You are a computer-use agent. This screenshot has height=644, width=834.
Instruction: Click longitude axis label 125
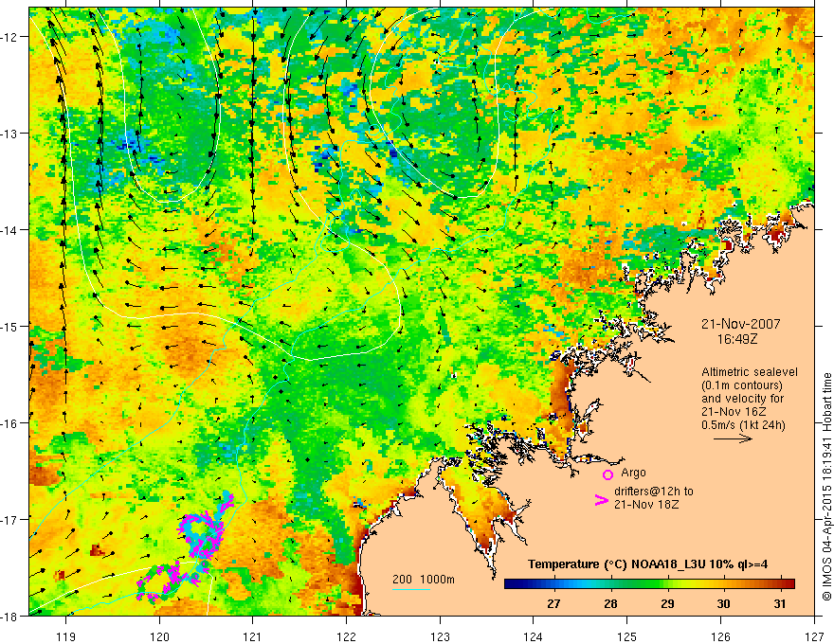627,636
